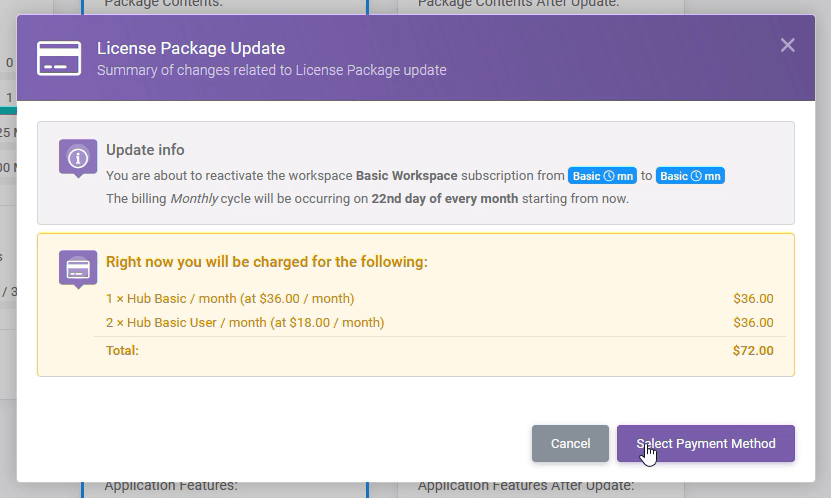Select the License Package Update title text

[190, 48]
